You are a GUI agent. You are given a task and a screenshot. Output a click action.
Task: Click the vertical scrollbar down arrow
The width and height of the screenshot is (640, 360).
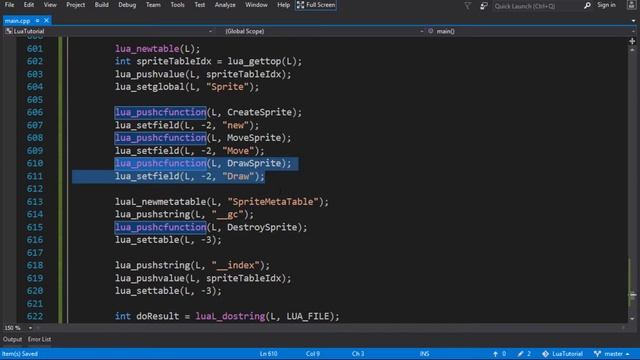point(632,319)
